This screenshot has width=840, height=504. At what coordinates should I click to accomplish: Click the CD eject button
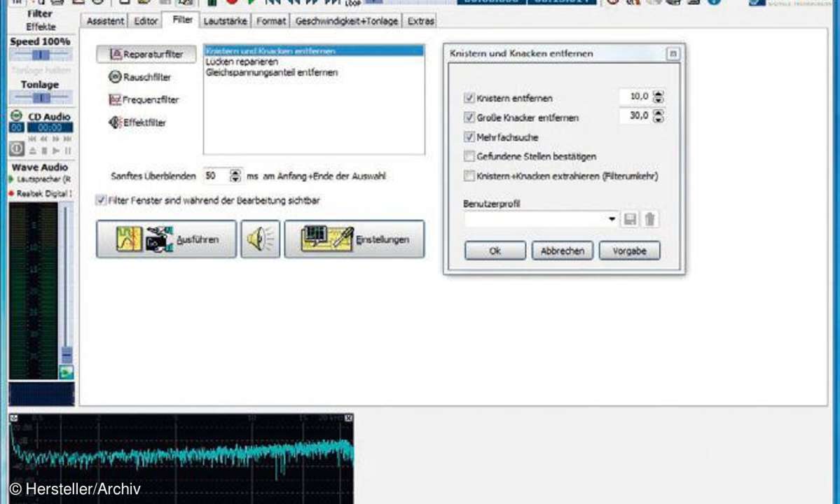click(x=33, y=151)
